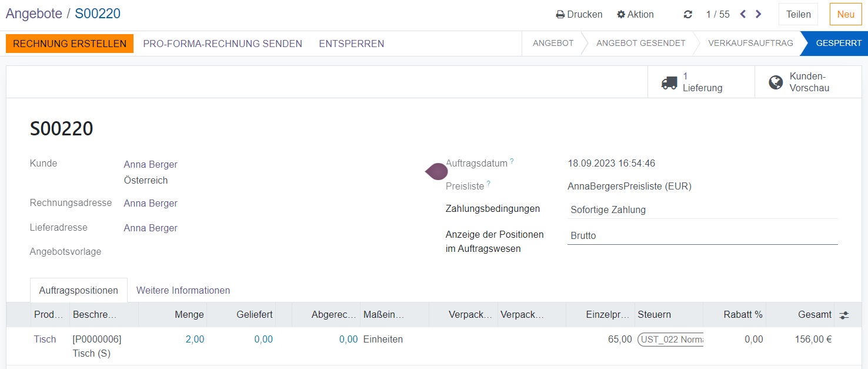Switch to Weitere Informationen tab
The image size is (868, 369).
tap(183, 290)
